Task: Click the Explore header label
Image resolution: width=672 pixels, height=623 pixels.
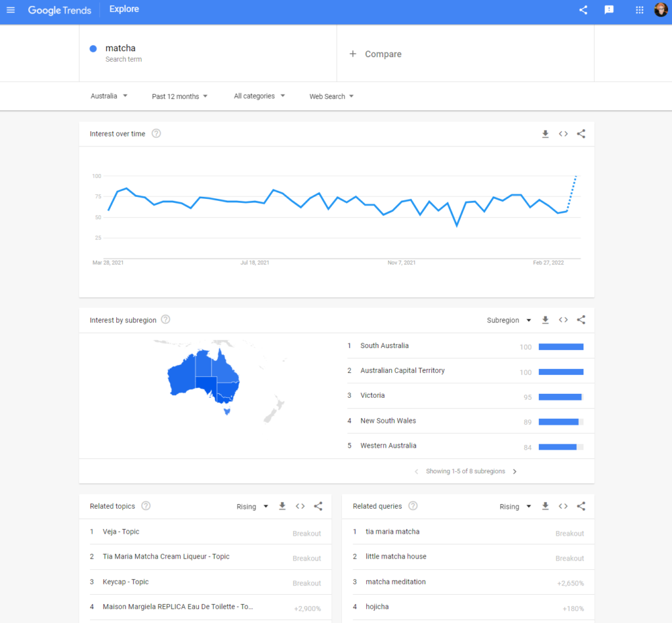Action: 124,9
